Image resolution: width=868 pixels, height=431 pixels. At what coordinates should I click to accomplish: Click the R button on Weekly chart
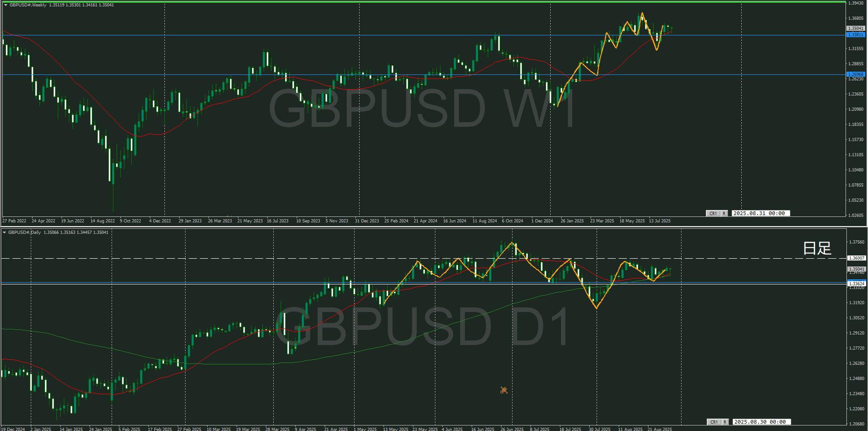click(724, 213)
